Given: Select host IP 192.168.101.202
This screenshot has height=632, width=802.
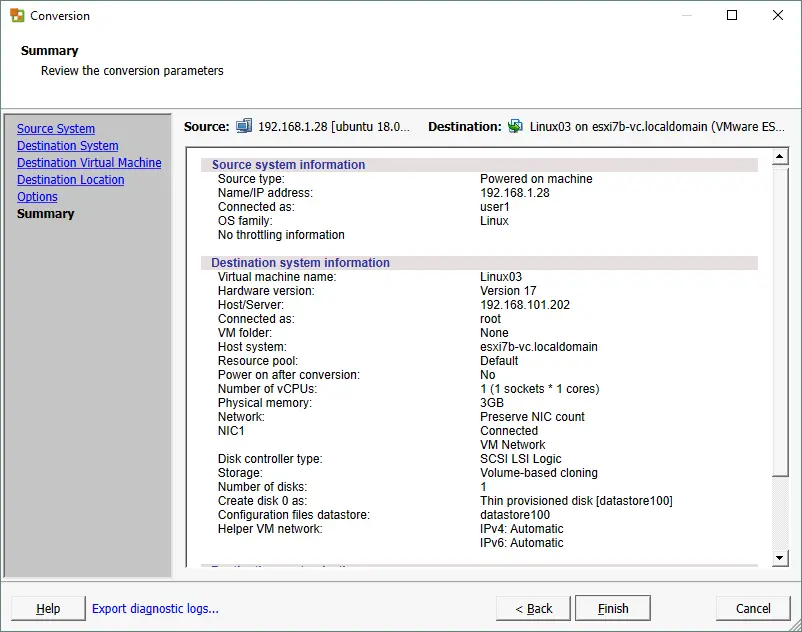Looking at the screenshot, I should [525, 305].
